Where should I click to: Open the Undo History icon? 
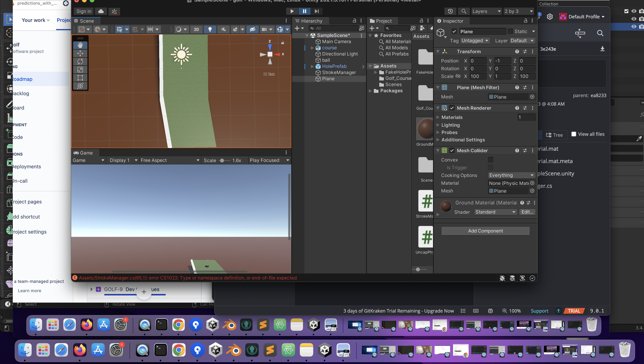click(450, 11)
